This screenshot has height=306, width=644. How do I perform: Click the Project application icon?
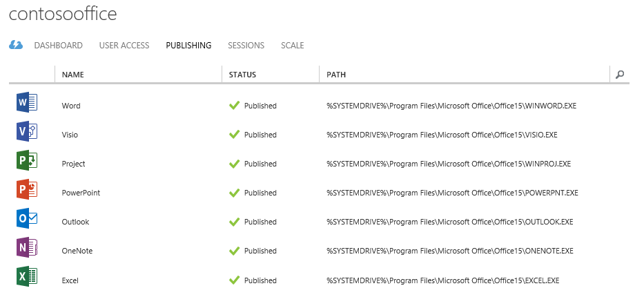pos(27,160)
